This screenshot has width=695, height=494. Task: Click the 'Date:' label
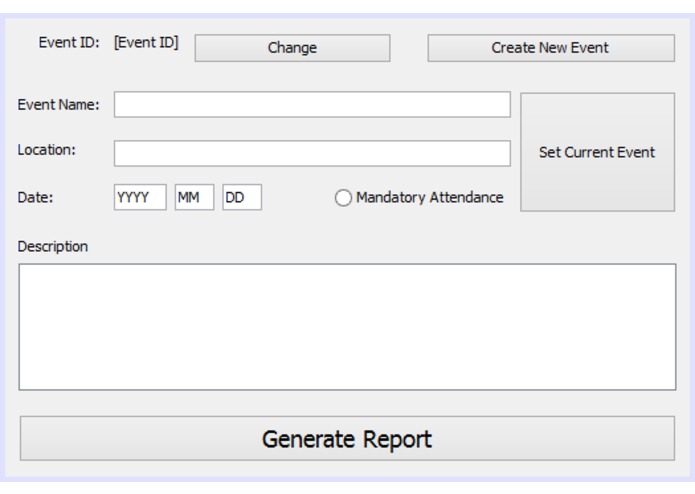click(35, 197)
